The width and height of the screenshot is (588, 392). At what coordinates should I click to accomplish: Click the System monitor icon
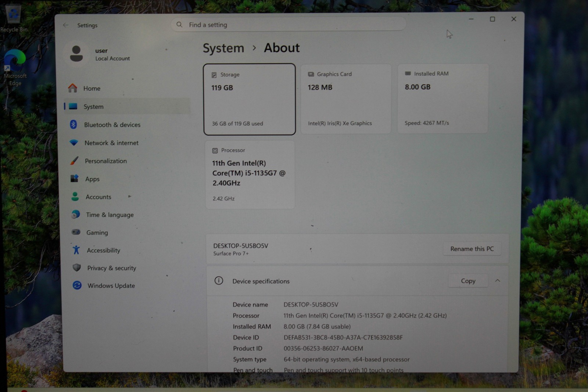(x=73, y=106)
